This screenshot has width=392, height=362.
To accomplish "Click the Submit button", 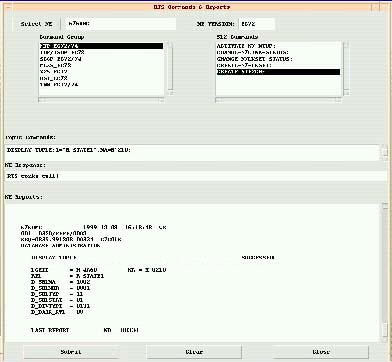I will (71, 352).
